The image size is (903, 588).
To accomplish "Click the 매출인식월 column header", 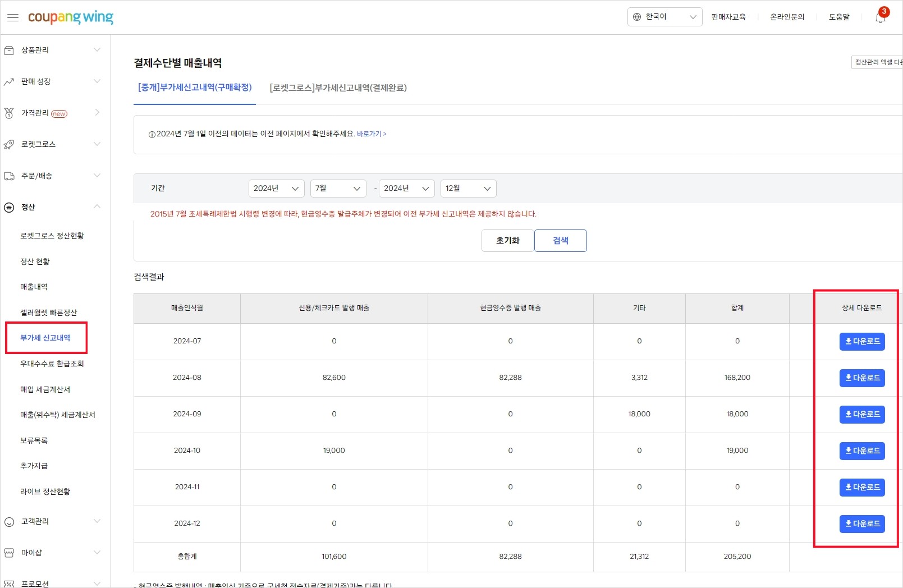I will coord(187,309).
